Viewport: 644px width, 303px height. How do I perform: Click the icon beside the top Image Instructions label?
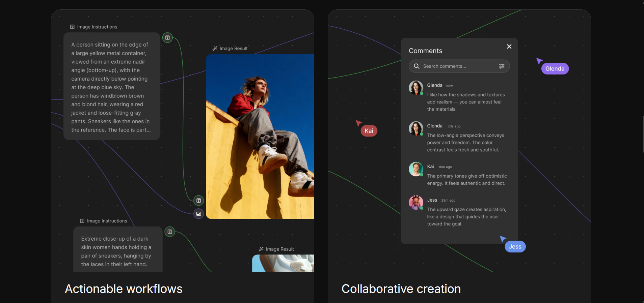(x=72, y=27)
